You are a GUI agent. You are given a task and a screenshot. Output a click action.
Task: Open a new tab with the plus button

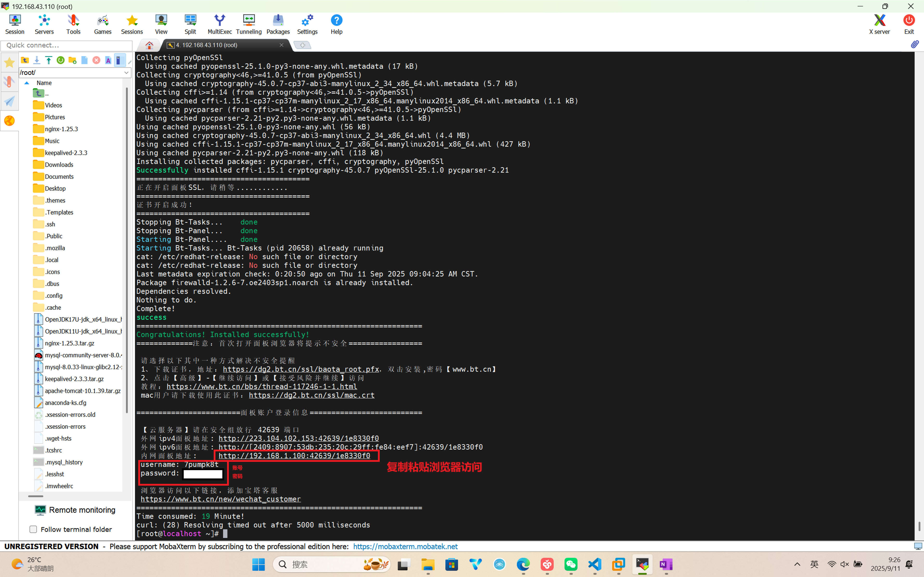click(302, 45)
